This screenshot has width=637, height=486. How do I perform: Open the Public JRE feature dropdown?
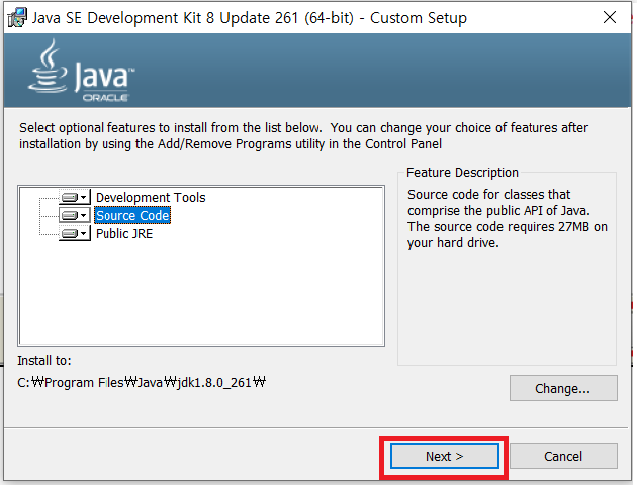[75, 233]
